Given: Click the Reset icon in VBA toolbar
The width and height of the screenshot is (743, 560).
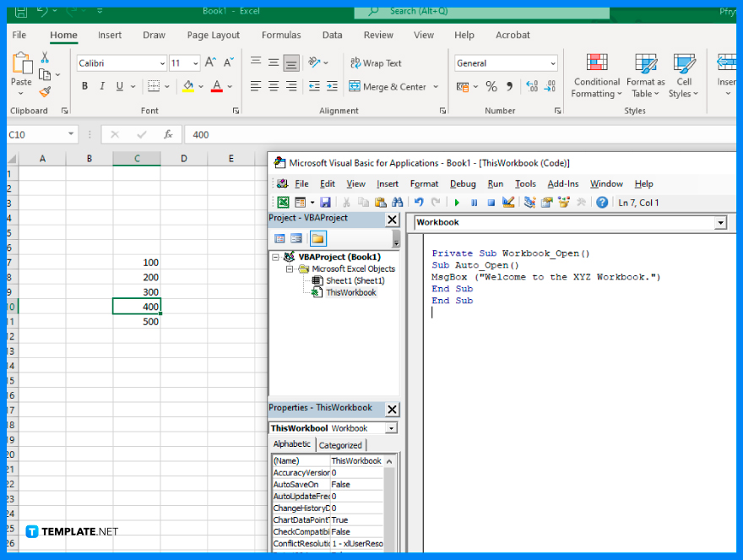Looking at the screenshot, I should [490, 202].
